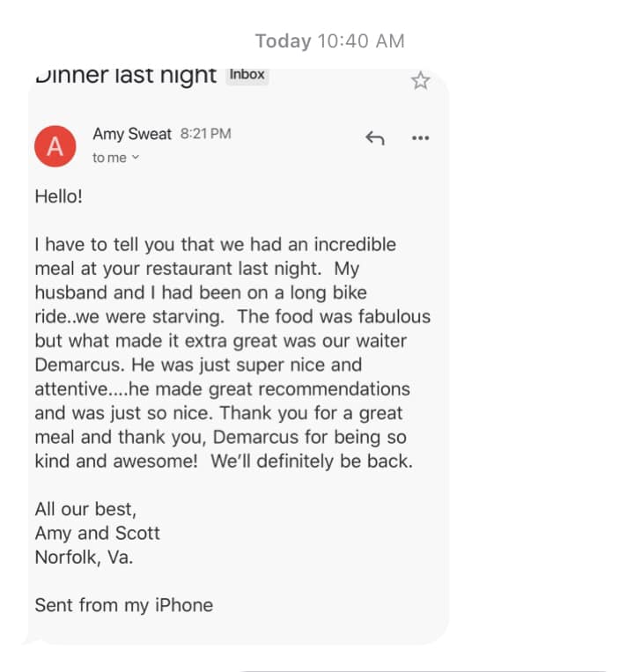Tap the reply arrow icon

[x=375, y=138]
